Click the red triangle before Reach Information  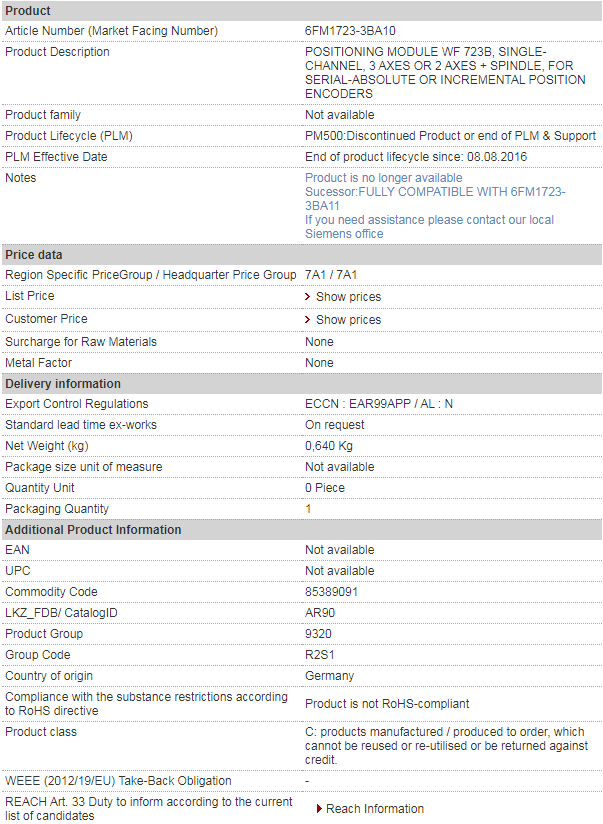click(319, 809)
